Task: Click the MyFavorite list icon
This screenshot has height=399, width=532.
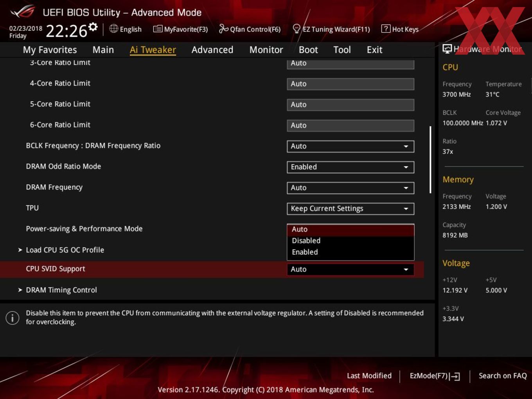Action: (x=158, y=29)
